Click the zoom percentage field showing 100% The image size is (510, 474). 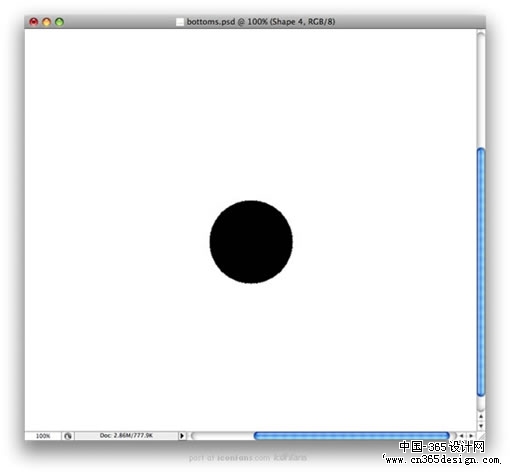[x=43, y=436]
